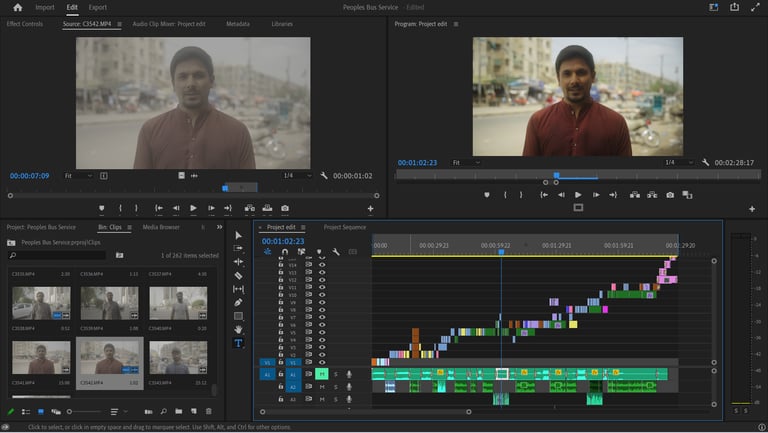Click Lift button in Program monitor

click(x=635, y=195)
